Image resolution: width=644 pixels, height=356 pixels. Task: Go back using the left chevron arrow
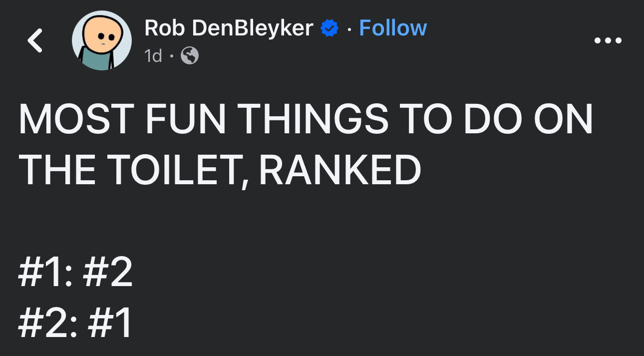34,40
